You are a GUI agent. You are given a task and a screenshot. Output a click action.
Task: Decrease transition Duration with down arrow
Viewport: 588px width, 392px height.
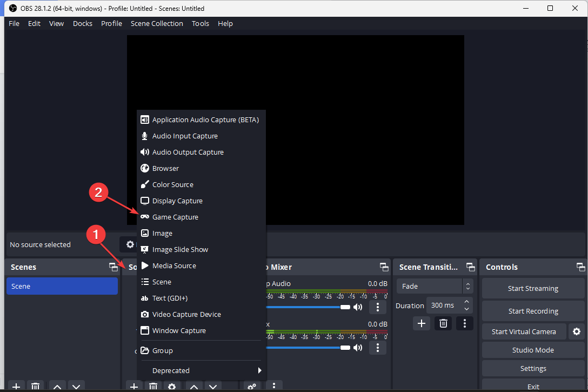[x=466, y=309]
